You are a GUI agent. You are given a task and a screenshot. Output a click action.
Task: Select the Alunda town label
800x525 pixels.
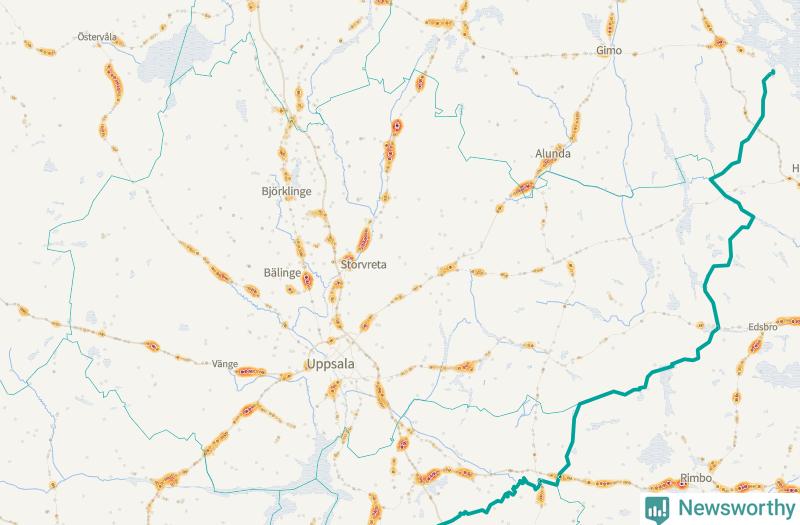[553, 154]
